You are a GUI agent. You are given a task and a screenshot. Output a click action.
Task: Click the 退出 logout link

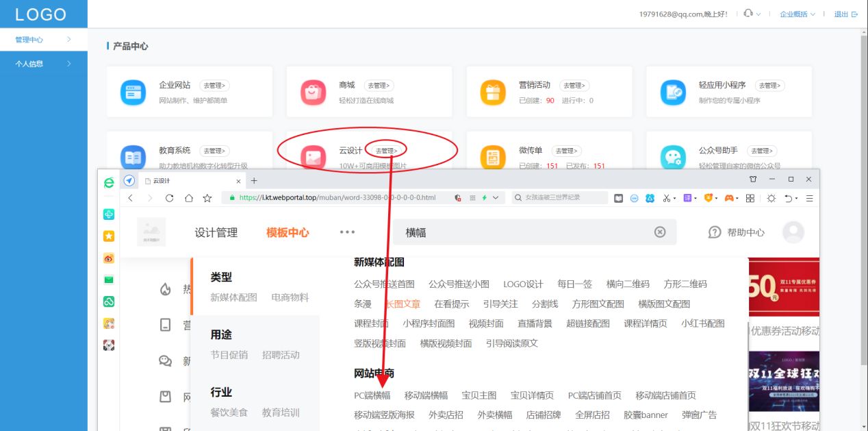(845, 14)
